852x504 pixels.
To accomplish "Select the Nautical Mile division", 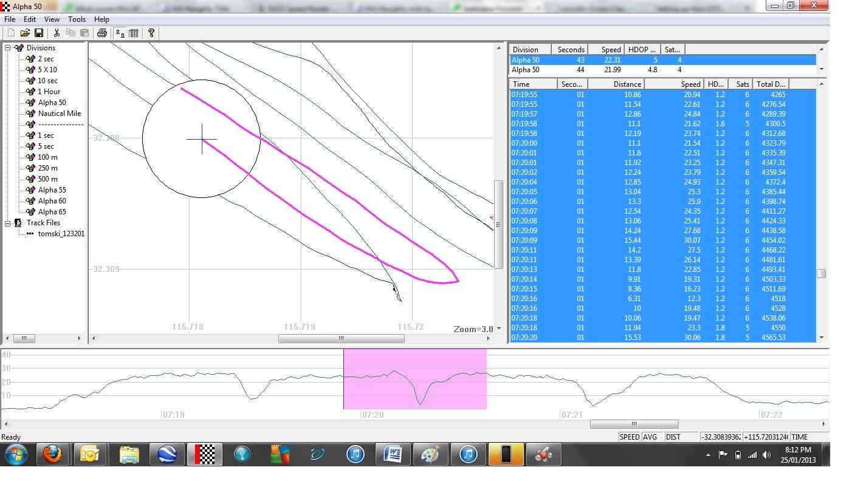I will (59, 114).
